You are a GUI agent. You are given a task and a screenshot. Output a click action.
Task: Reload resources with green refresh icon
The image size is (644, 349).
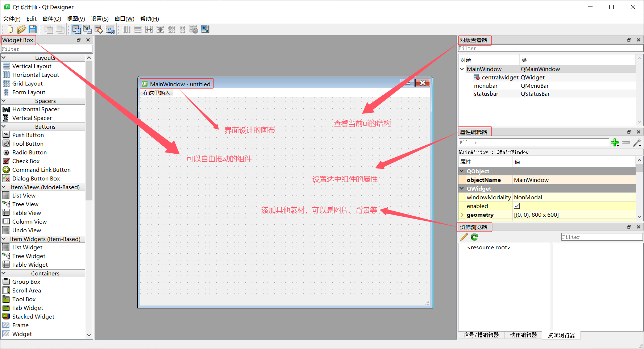(474, 237)
